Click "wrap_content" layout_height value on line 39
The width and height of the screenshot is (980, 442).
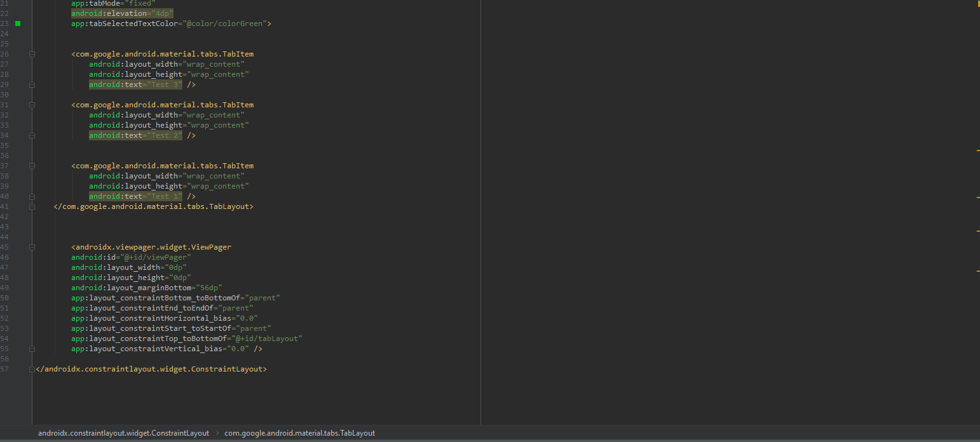coord(218,186)
